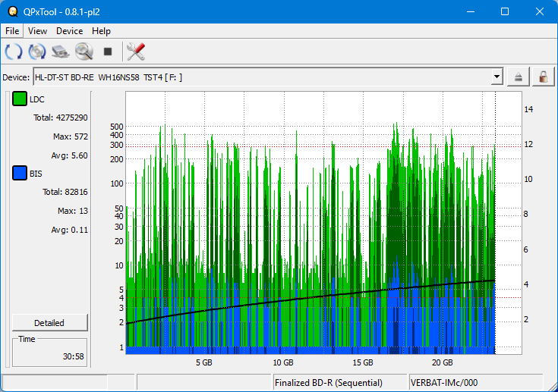Click the QPxTool app icon in title bar

pyautogui.click(x=13, y=11)
